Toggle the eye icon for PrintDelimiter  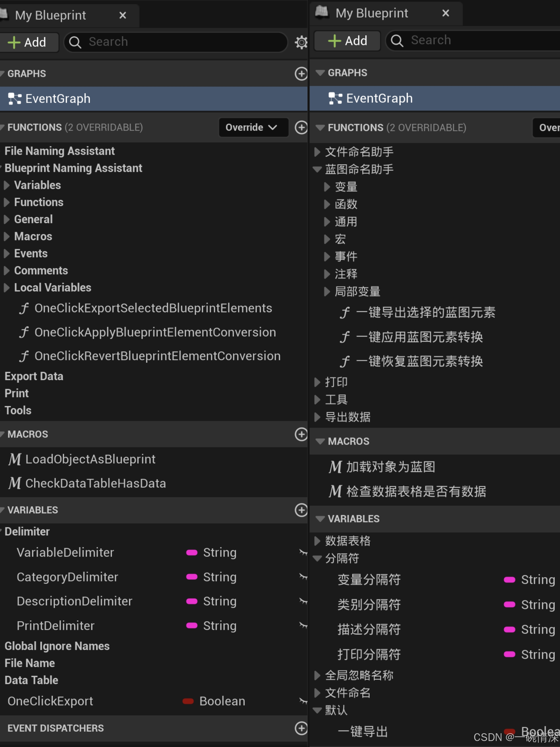(303, 625)
